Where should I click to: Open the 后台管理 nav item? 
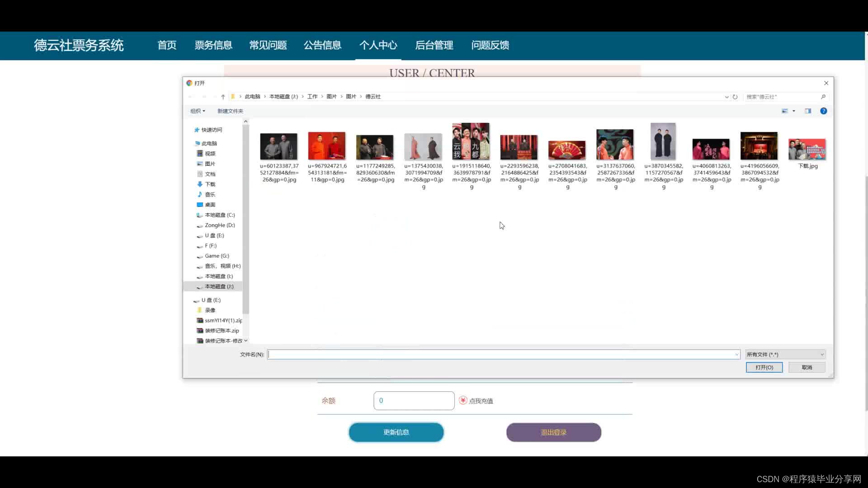tap(434, 45)
